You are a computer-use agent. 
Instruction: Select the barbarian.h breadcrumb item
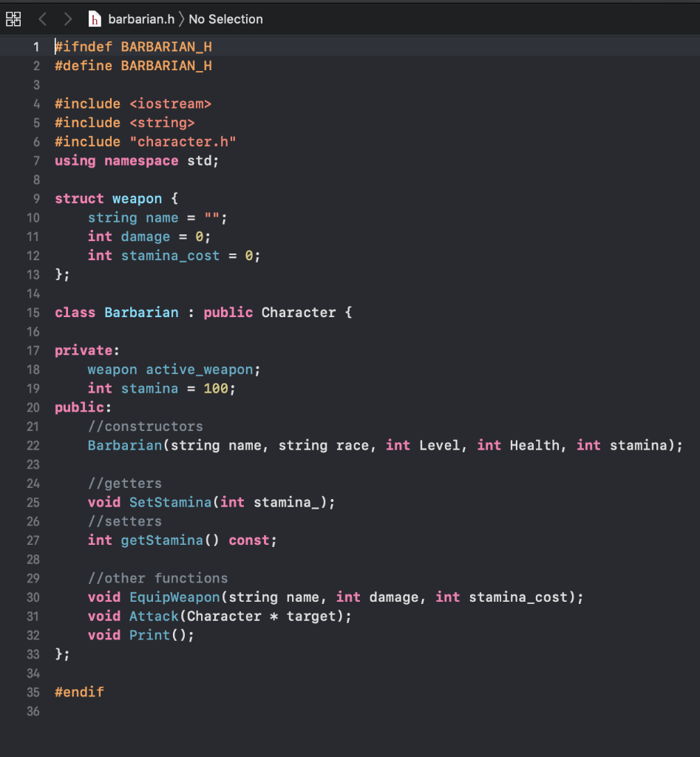click(x=140, y=18)
